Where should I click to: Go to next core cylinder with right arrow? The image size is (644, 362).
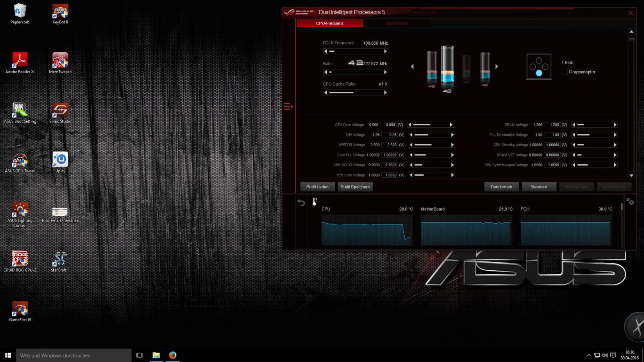point(496,66)
